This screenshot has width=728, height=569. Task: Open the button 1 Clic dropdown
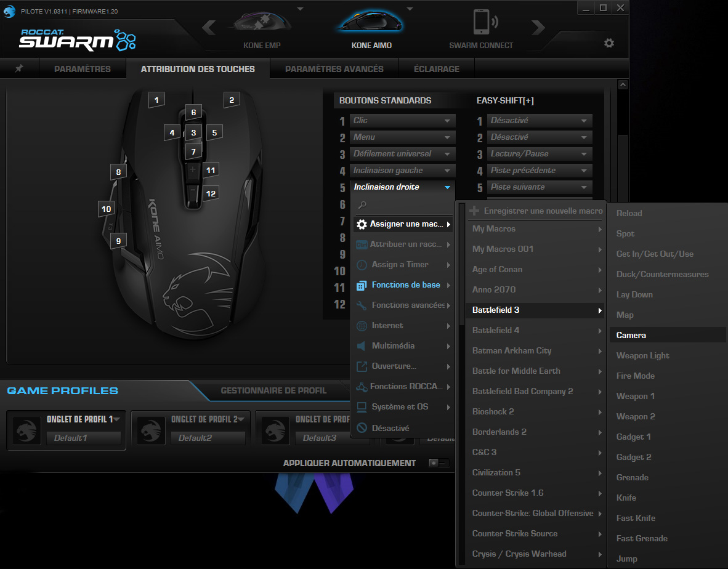coord(402,121)
